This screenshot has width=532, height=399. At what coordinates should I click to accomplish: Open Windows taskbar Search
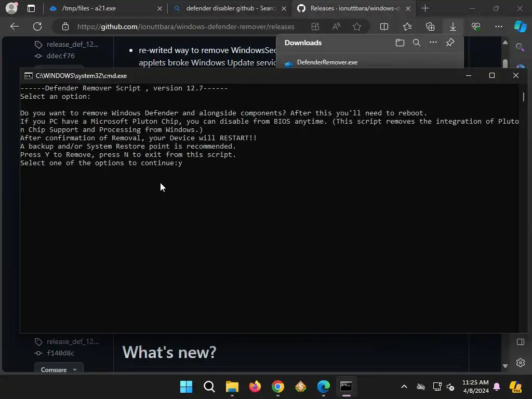click(x=209, y=387)
